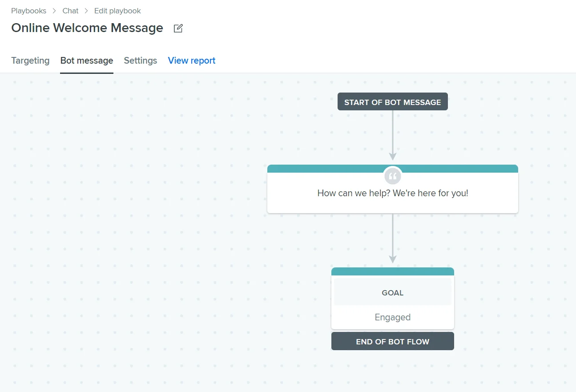Click the teal header bar of message node

(x=320, y=169)
